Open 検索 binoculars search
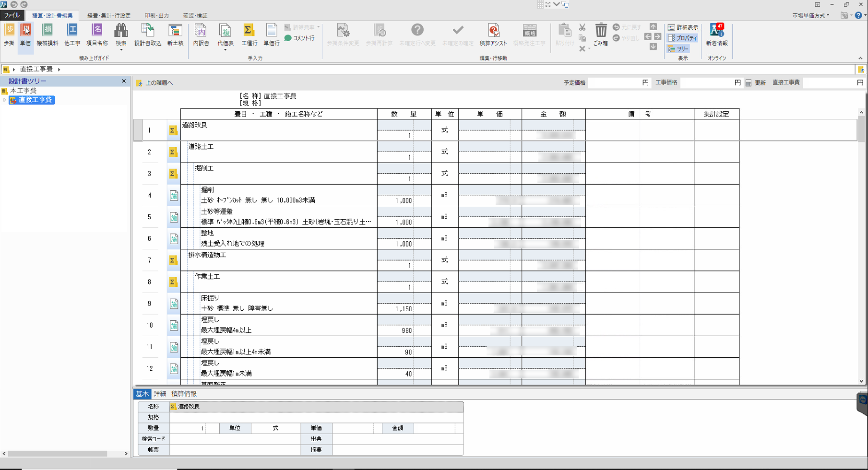The image size is (868, 470). point(121,31)
